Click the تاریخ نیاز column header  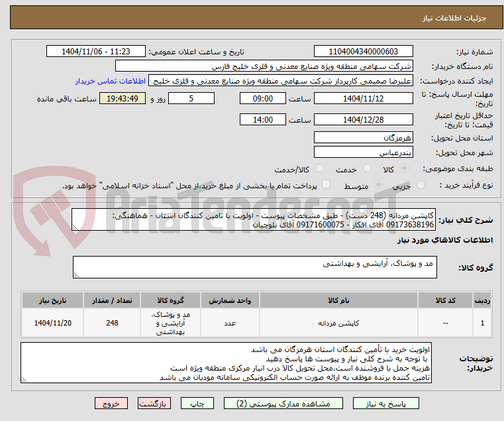(x=53, y=300)
